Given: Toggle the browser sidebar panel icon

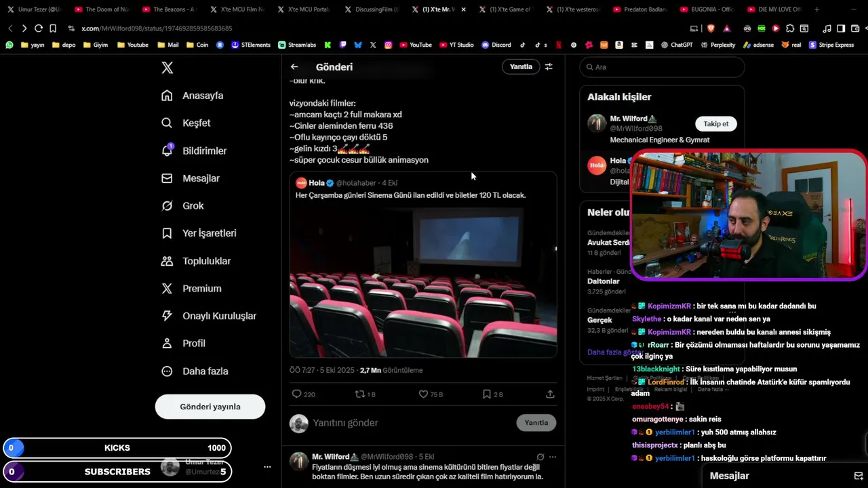Looking at the screenshot, I should (841, 28).
